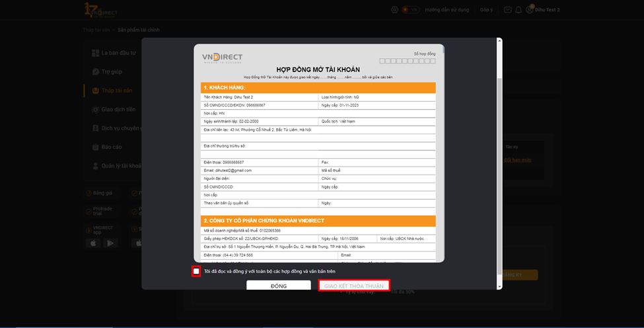This screenshot has height=328, width=644.
Task: Click the Báo cáo clipboard icon
Action: [95, 147]
